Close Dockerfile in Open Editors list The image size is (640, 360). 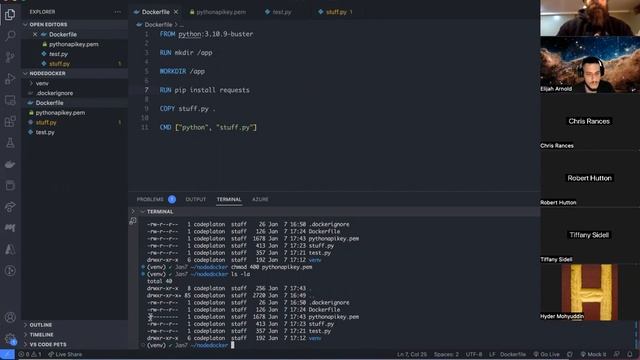(35, 34)
